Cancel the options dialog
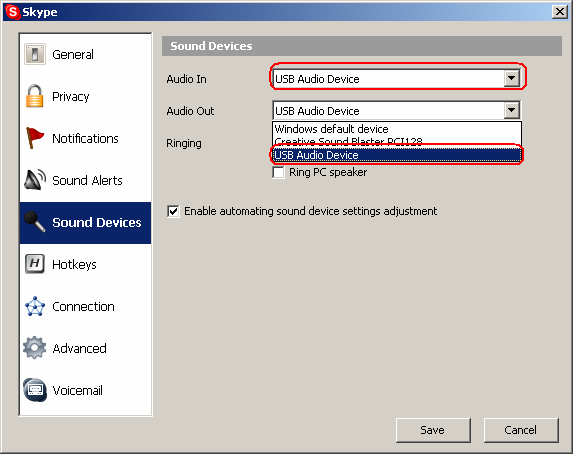The height and width of the screenshot is (454, 573). 521,430
